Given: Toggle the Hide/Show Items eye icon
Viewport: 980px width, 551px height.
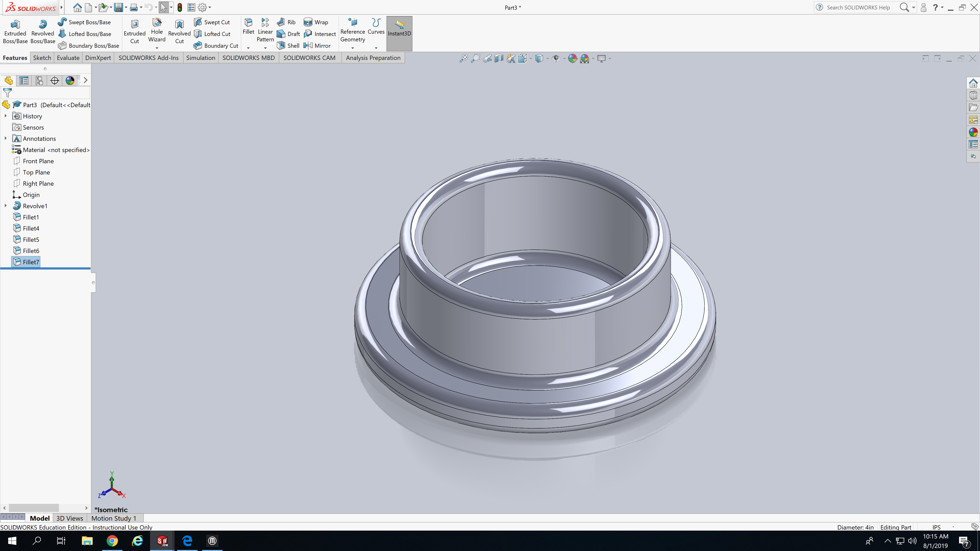Looking at the screenshot, I should tap(556, 59).
